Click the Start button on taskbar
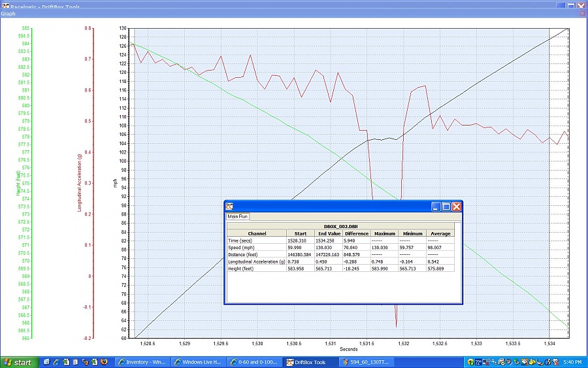The image size is (588, 368). pos(18,362)
